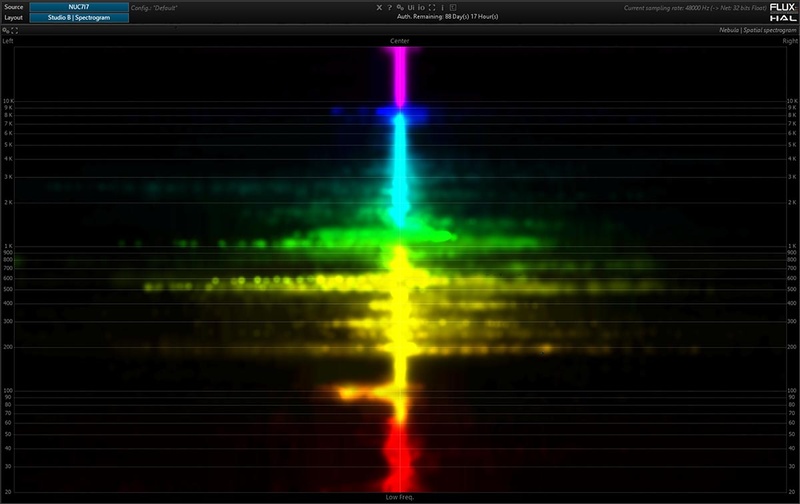The image size is (800, 504).
Task: Click the current sampling rate 48000 Hz text
Action: [695, 8]
